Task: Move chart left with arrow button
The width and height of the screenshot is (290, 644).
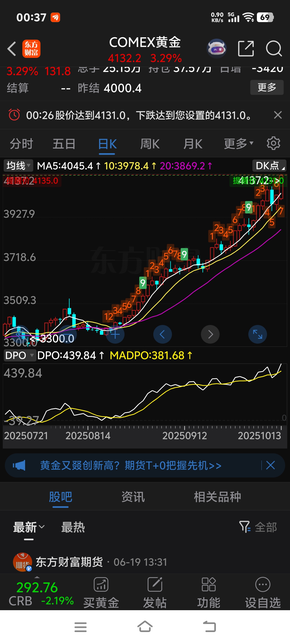Action: click(x=162, y=334)
